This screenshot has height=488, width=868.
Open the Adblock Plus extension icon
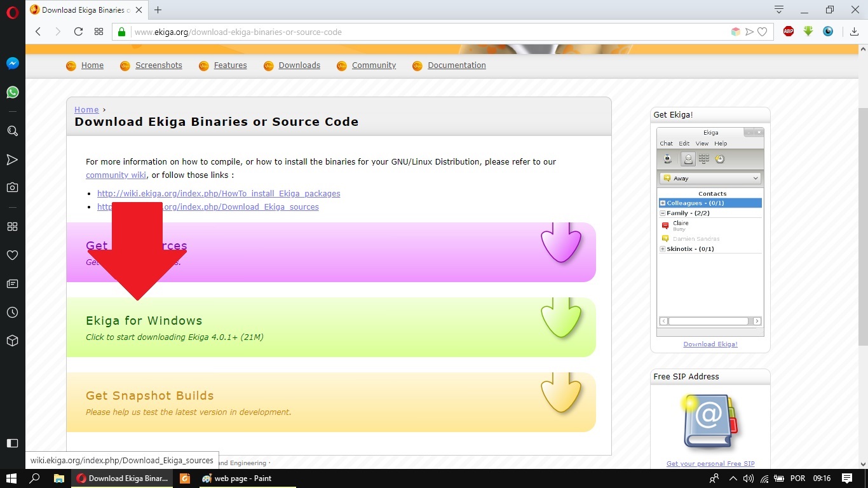[x=789, y=31]
